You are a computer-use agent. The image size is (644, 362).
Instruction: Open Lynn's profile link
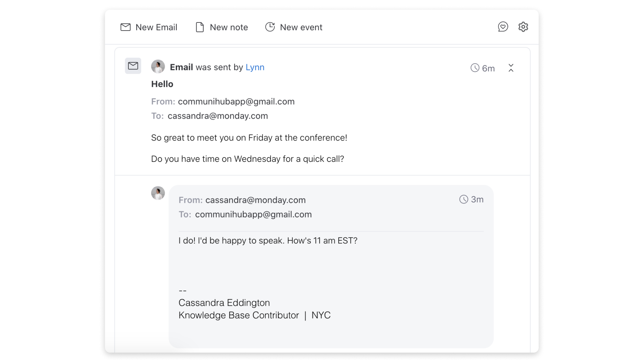coord(255,67)
